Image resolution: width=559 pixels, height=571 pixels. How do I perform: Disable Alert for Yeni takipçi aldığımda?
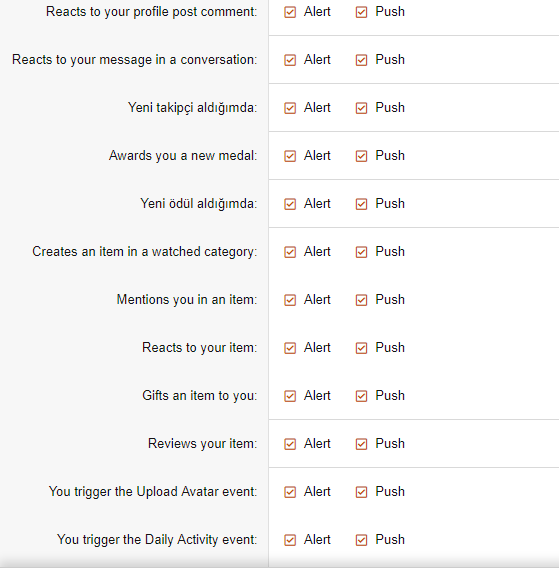pyautogui.click(x=290, y=108)
